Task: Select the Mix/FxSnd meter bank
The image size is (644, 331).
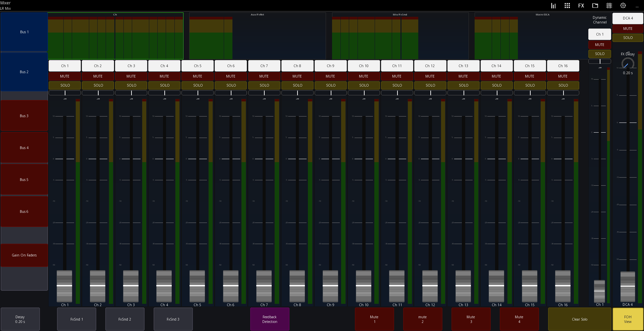Action: pyautogui.click(x=400, y=36)
